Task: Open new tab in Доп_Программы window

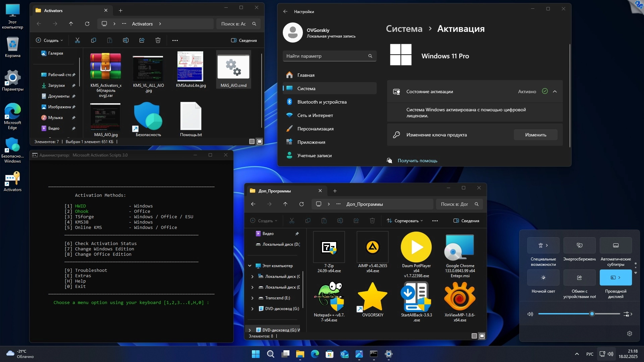Action: click(x=335, y=191)
